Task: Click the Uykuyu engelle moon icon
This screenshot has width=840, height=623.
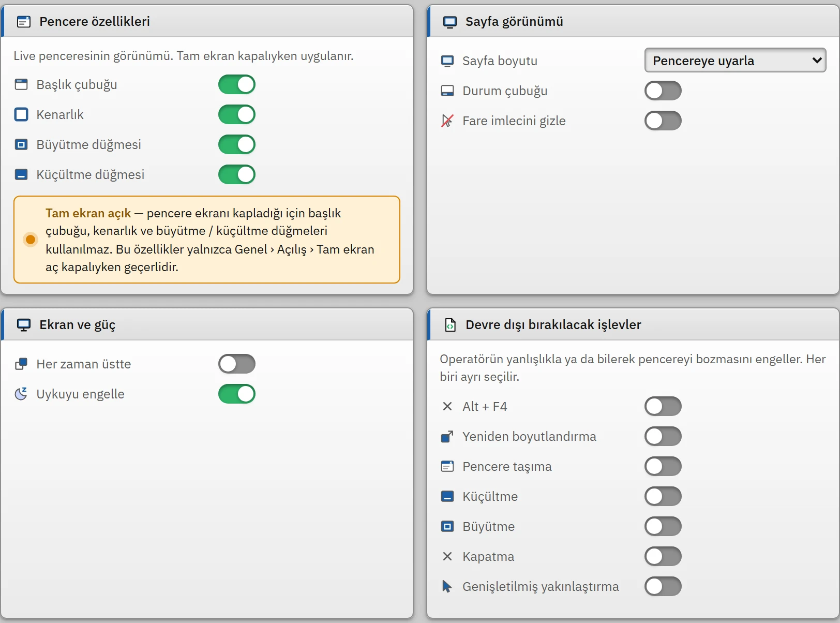Action: pyautogui.click(x=21, y=394)
